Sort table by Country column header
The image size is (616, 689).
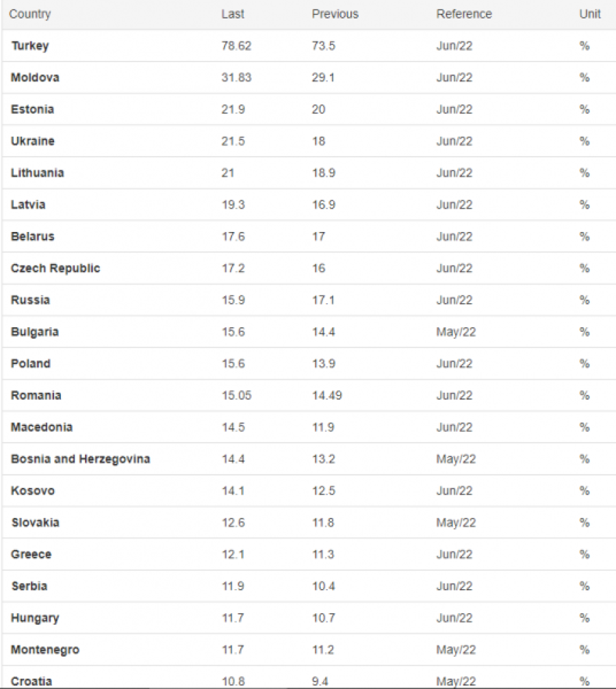[x=30, y=14]
